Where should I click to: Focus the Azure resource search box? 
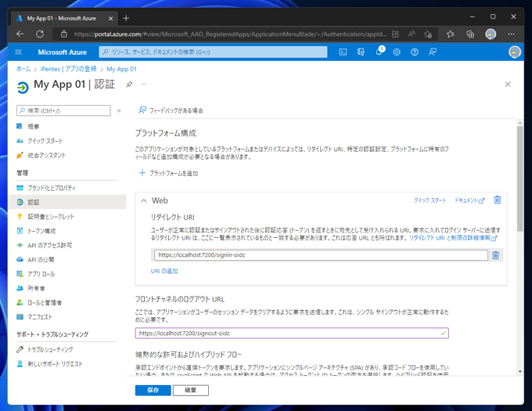click(x=213, y=52)
